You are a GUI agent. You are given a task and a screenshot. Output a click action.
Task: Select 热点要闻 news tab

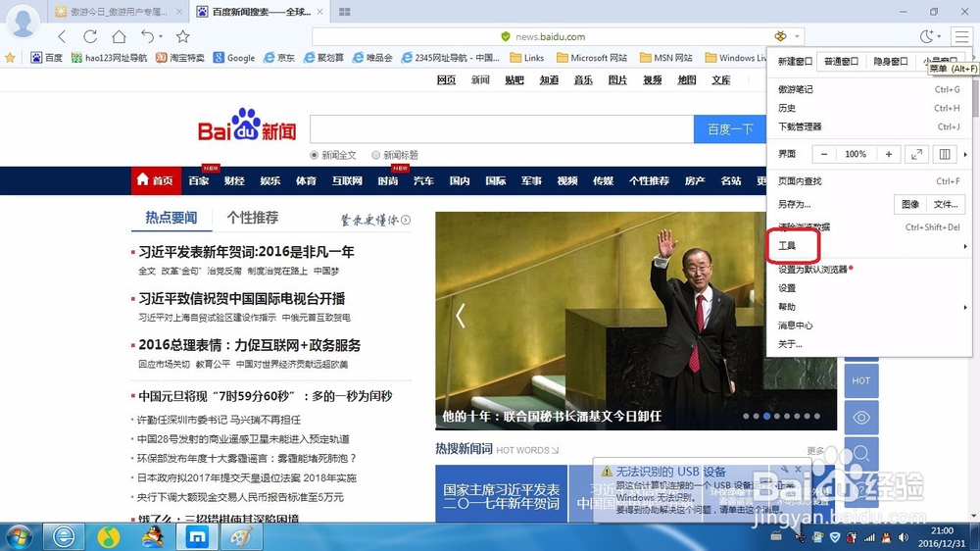tap(171, 218)
